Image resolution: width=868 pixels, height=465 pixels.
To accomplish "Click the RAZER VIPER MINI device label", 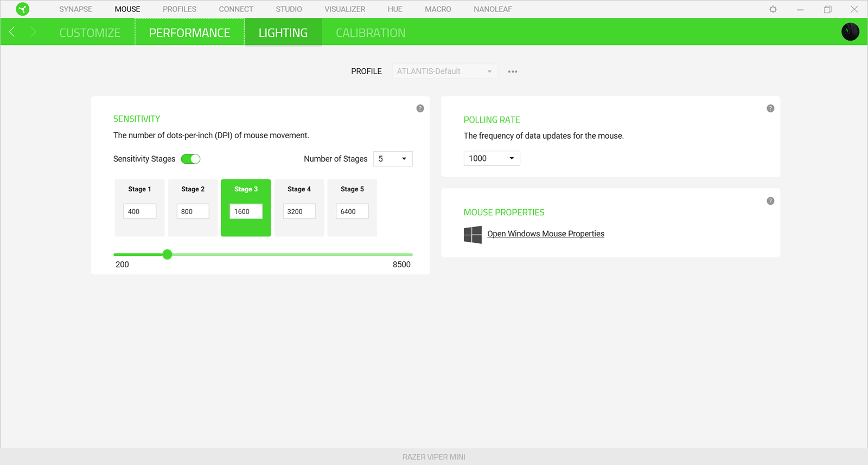I will [x=434, y=457].
